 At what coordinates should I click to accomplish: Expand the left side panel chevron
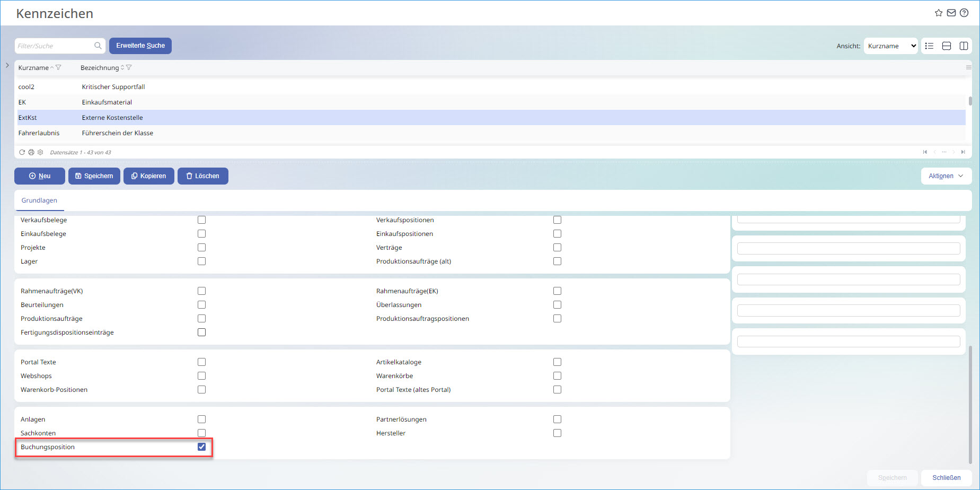7,65
